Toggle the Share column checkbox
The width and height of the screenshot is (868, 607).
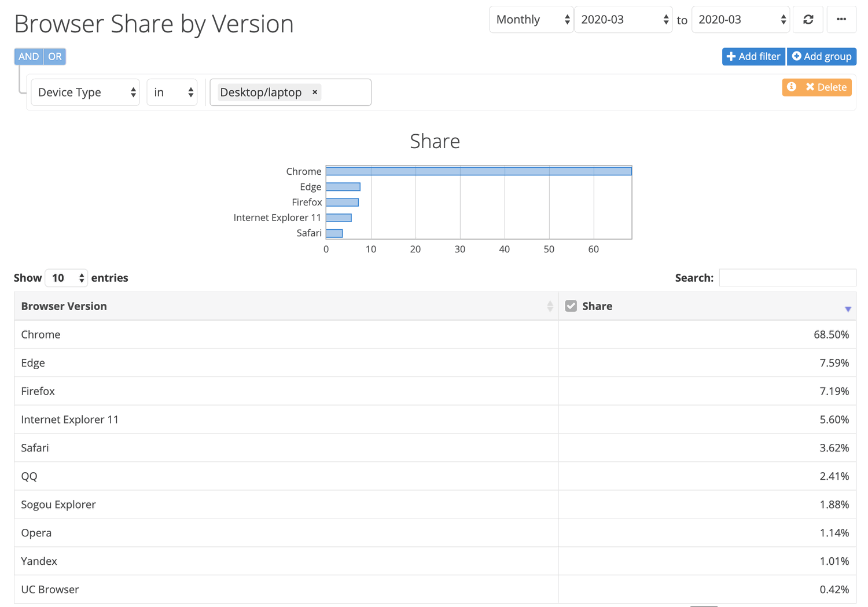click(x=571, y=306)
